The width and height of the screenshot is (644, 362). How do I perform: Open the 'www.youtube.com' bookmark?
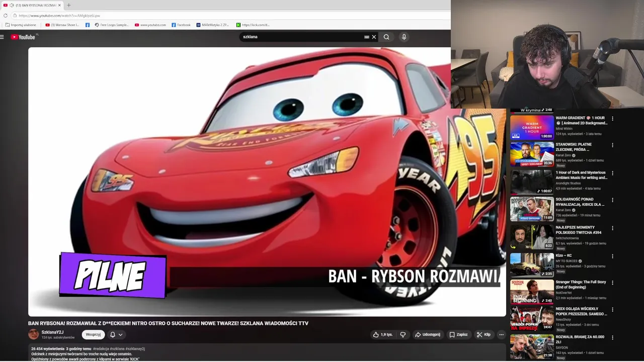(x=150, y=25)
